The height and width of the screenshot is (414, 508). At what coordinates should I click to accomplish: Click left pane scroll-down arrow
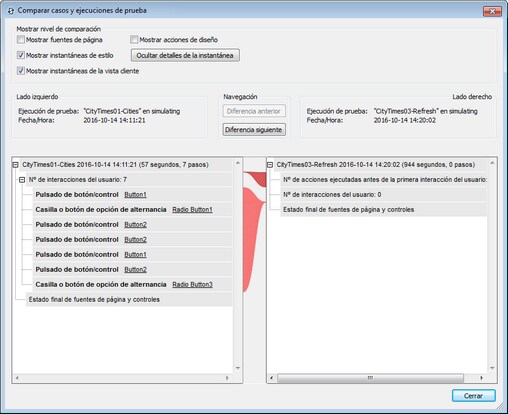(x=238, y=368)
